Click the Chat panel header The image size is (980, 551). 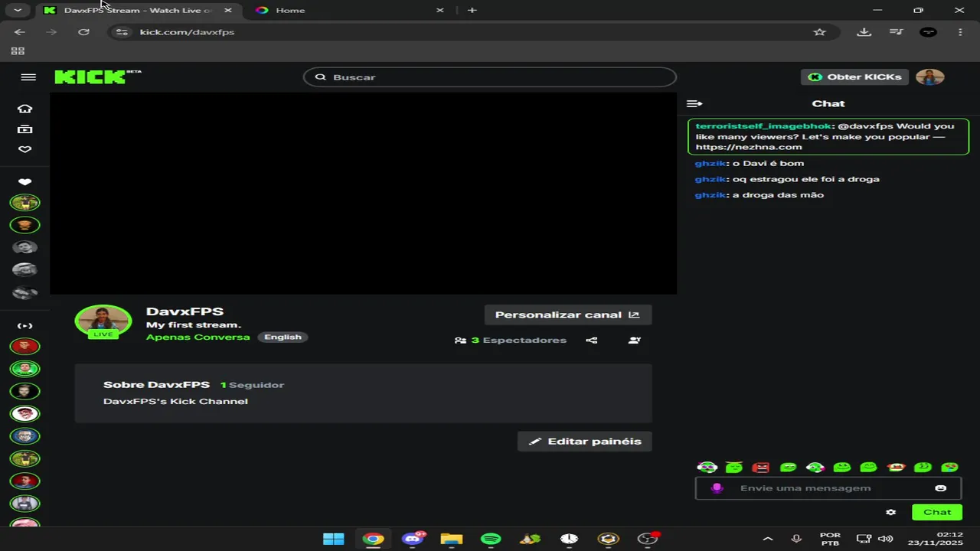point(828,103)
